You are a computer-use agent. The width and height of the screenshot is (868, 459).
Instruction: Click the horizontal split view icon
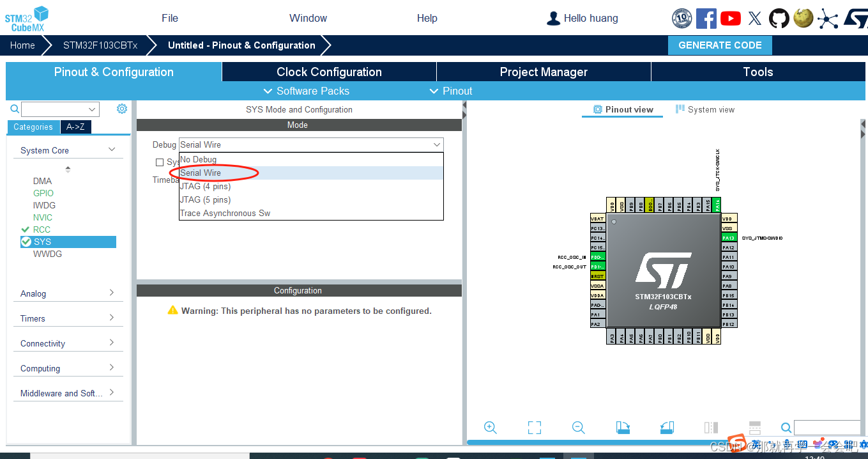click(754, 426)
